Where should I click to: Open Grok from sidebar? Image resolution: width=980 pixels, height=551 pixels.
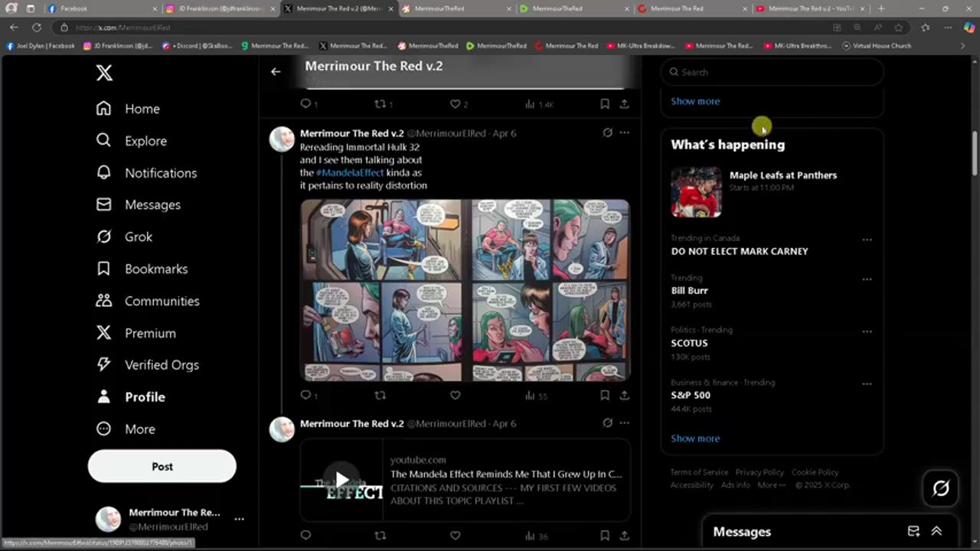[124, 237]
